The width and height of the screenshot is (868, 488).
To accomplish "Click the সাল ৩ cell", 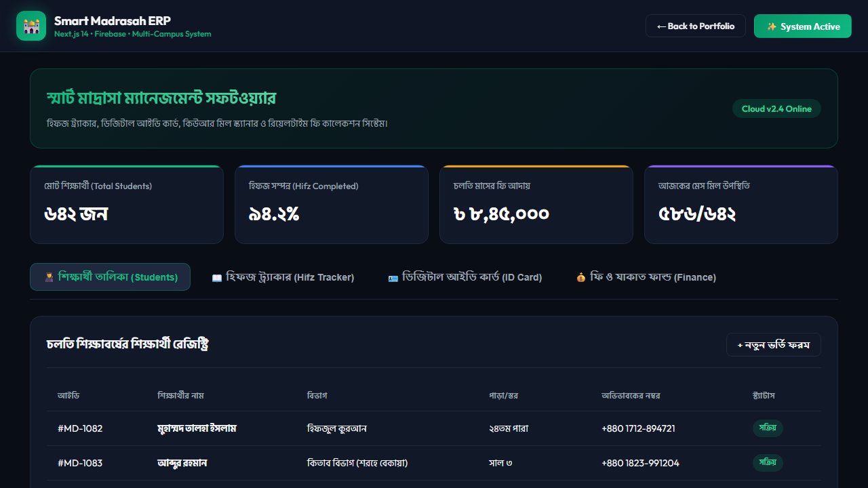I will point(500,463).
